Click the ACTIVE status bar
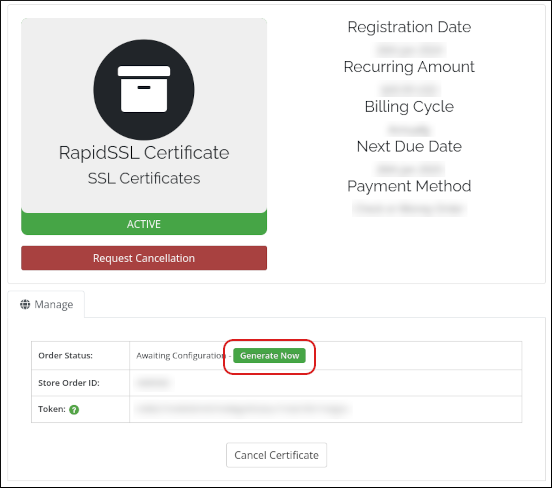This screenshot has height=488, width=552. point(144,224)
